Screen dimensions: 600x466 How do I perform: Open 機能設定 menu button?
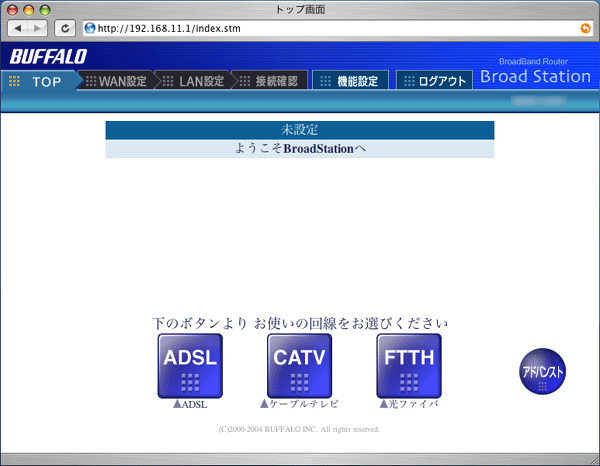click(x=350, y=80)
